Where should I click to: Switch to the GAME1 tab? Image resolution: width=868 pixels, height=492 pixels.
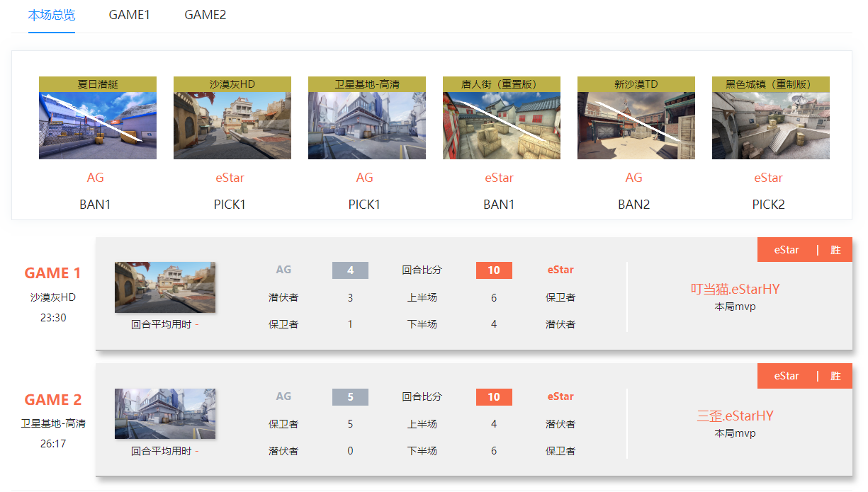point(130,14)
